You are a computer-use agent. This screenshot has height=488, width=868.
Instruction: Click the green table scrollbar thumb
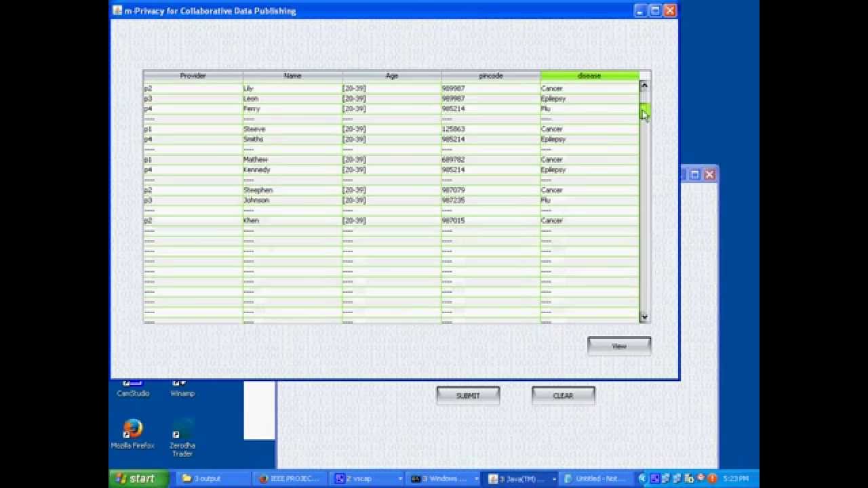coord(644,110)
